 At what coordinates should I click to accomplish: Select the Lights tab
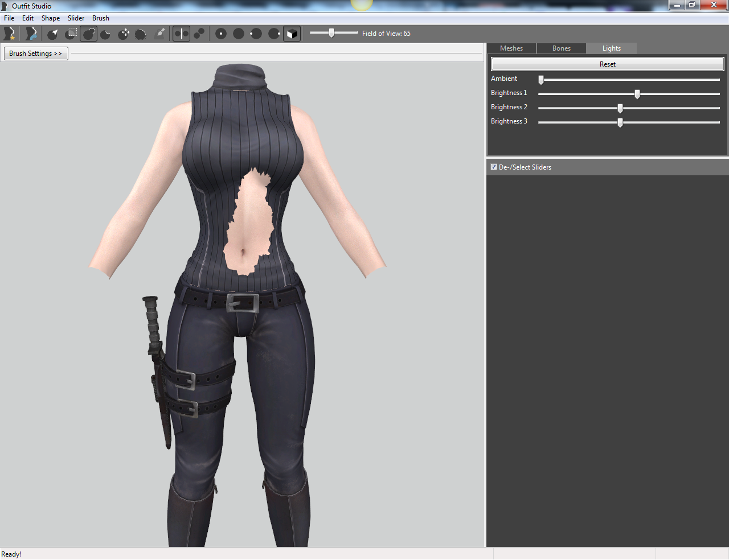click(x=612, y=48)
